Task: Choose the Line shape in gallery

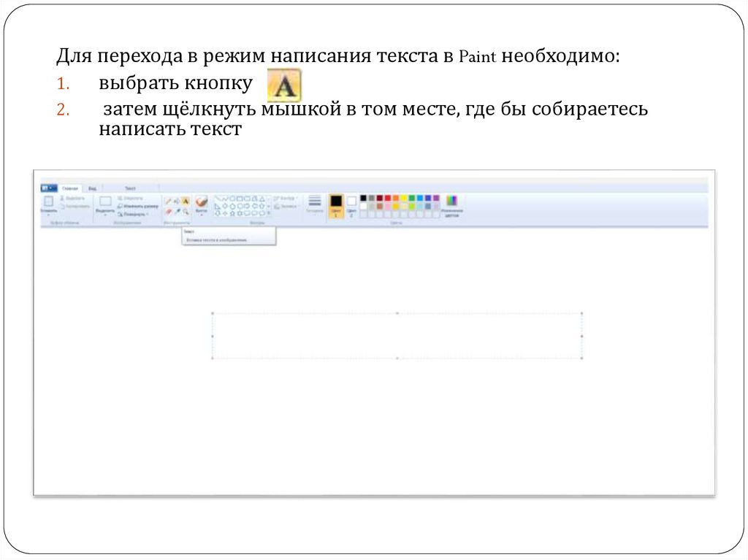Action: (218, 199)
